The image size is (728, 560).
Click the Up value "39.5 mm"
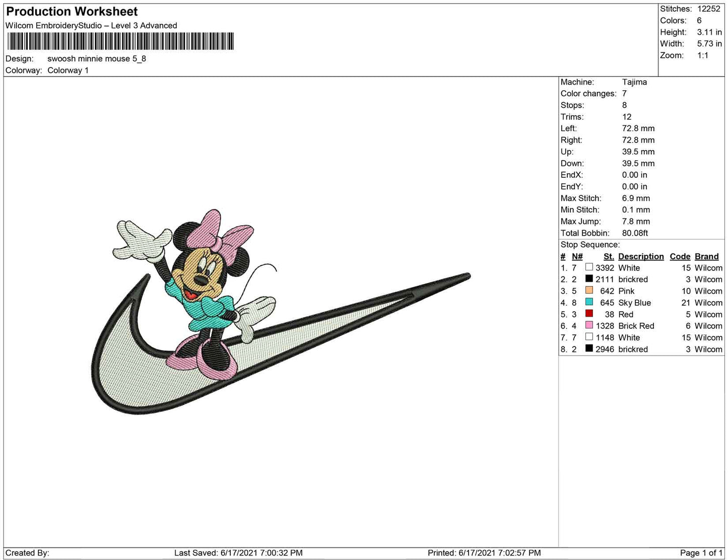point(638,151)
